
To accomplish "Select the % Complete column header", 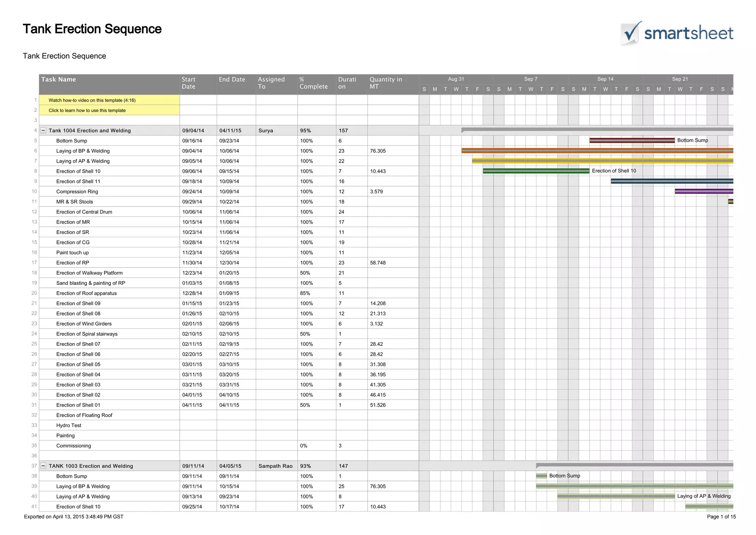I will [x=313, y=83].
